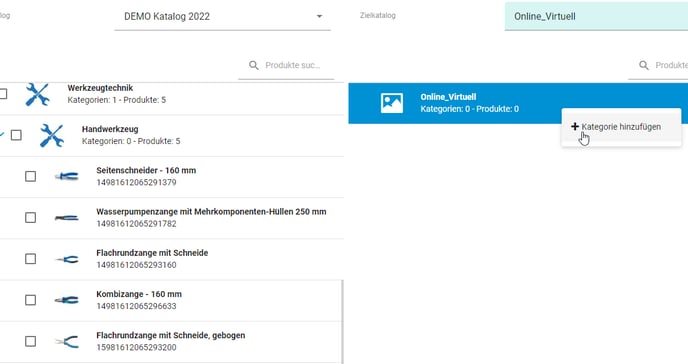Click the Wasserpumpenzange product image

coord(67,218)
